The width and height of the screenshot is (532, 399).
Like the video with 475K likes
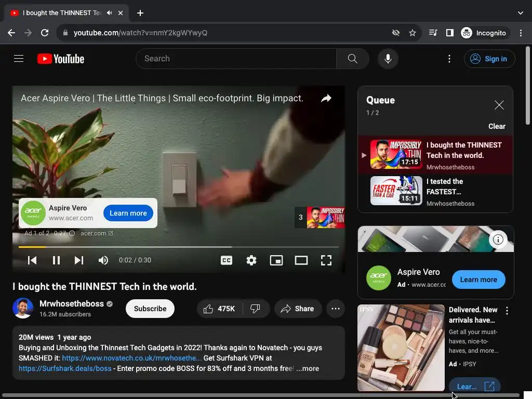pos(220,309)
